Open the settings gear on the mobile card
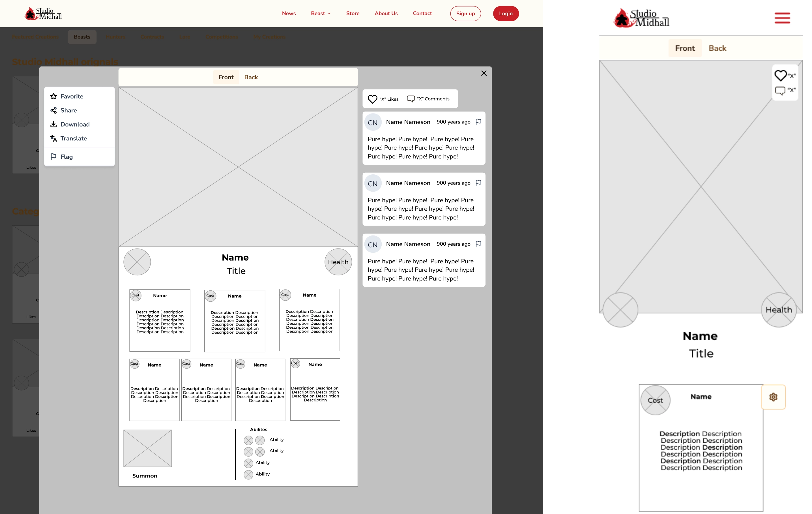The image size is (812, 514). (x=773, y=397)
